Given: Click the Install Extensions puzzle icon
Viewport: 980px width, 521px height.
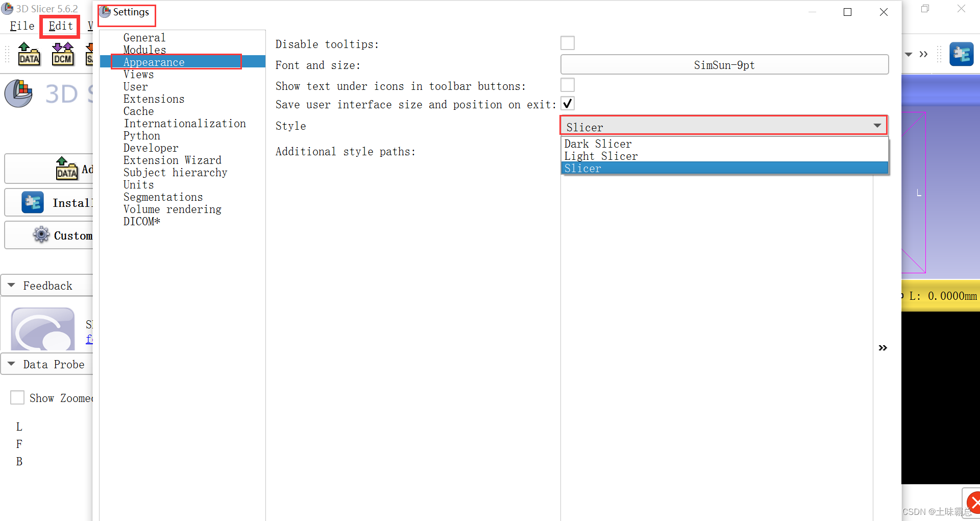Looking at the screenshot, I should [x=33, y=202].
